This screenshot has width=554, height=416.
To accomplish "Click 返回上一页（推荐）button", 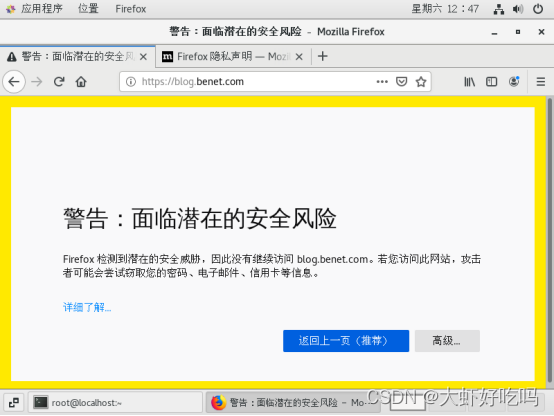I will point(346,341).
